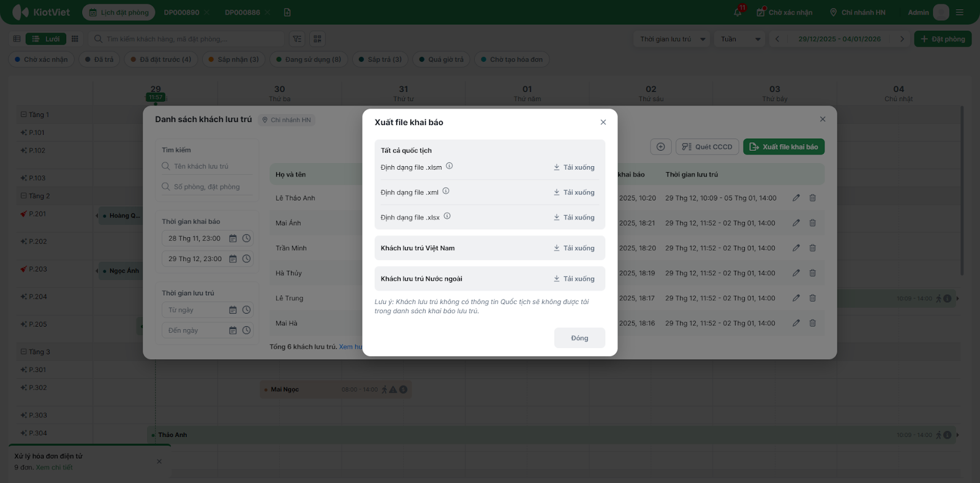Click the Đặt phòng button
This screenshot has height=483, width=980.
(x=943, y=39)
